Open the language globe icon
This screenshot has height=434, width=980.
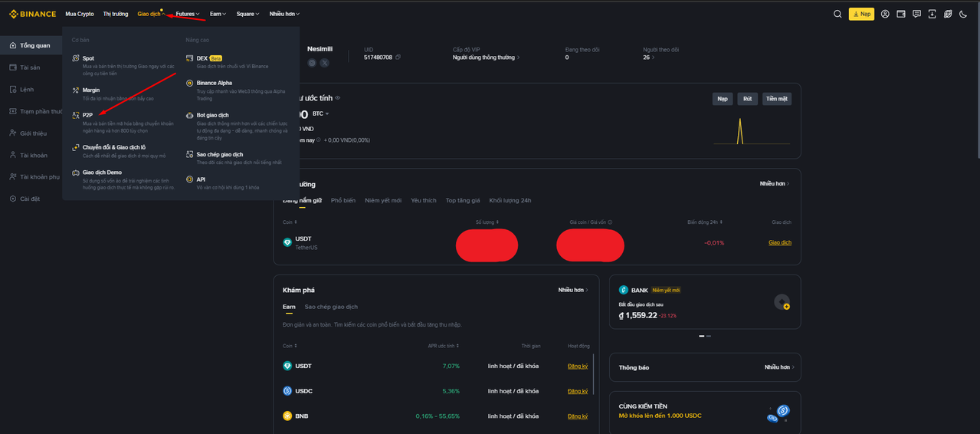[948, 14]
